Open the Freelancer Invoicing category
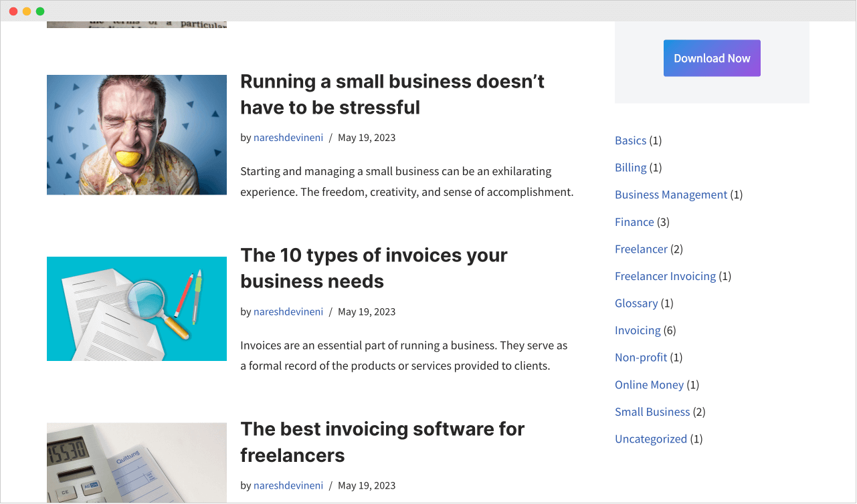The height and width of the screenshot is (504, 857). coord(665,276)
